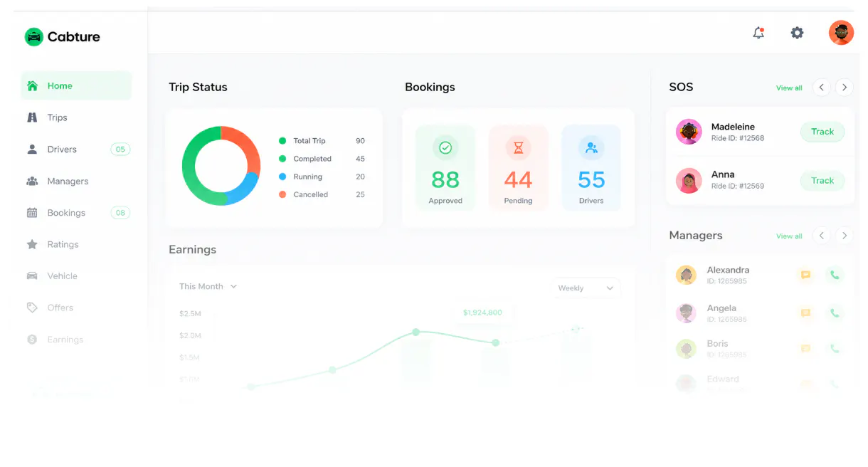This screenshot has height=467, width=868.
Task: Open the user profile avatar
Action: coord(841,33)
